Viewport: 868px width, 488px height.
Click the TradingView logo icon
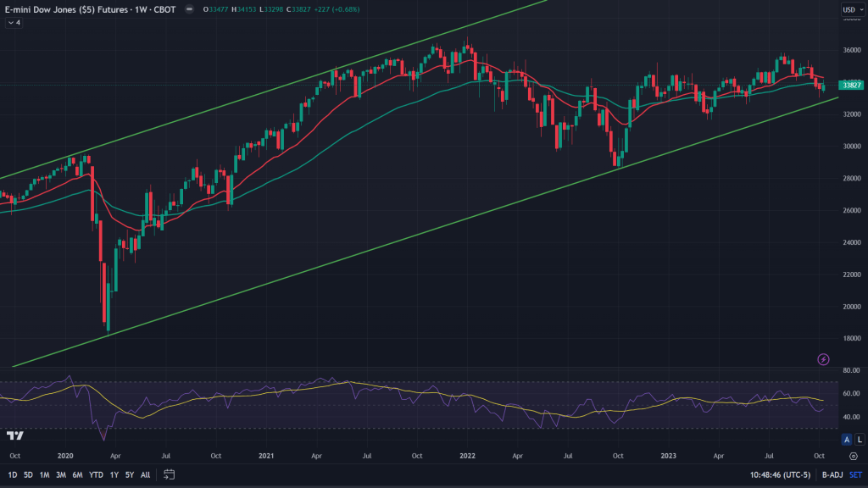[14, 435]
